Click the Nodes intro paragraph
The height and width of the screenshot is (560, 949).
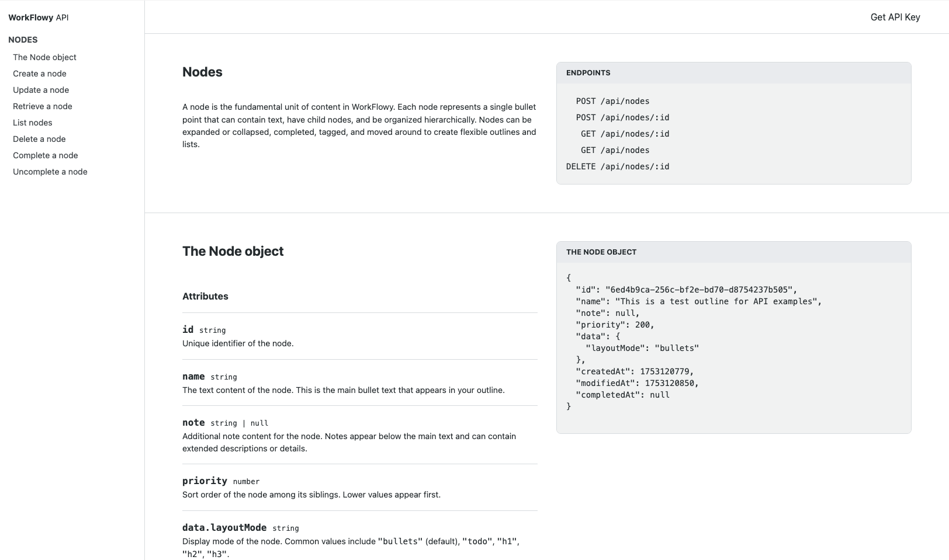tap(359, 126)
